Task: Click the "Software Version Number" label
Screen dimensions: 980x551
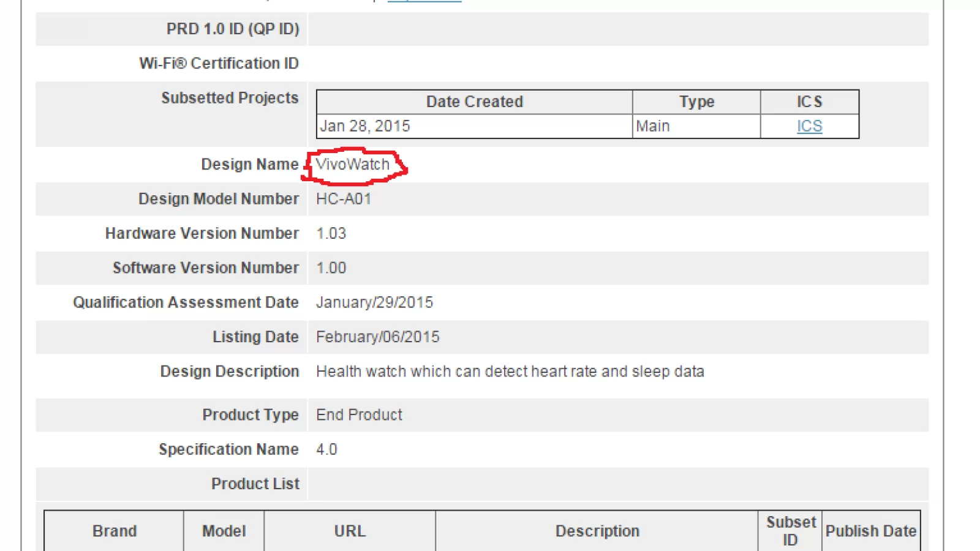Action: point(206,268)
